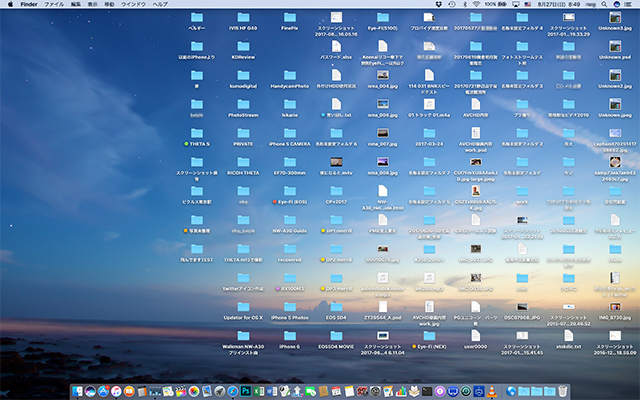640x400 pixels.
Task: Open the Notification Center icon
Action: pos(628,5)
